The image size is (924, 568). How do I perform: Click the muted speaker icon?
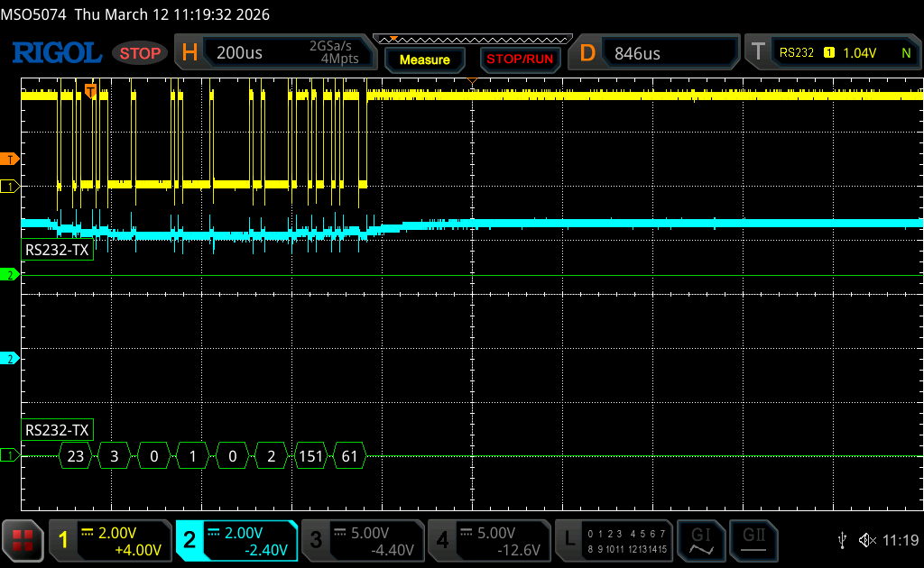pos(867,540)
